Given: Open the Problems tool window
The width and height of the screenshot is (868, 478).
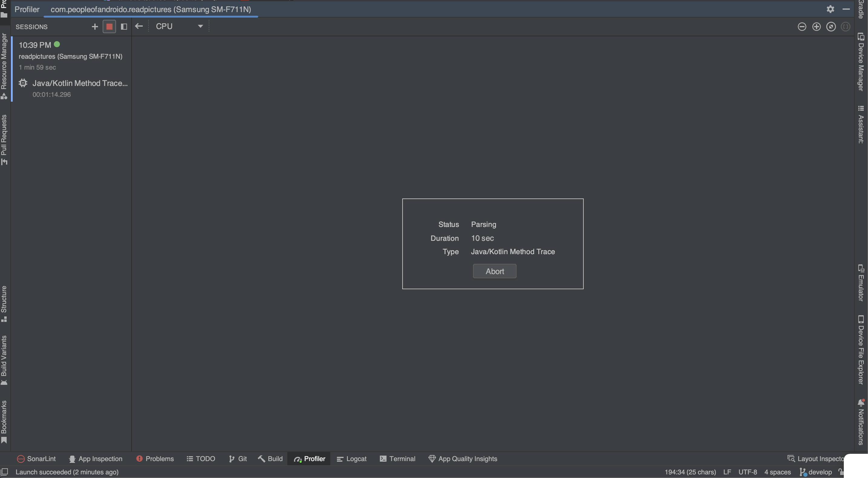Looking at the screenshot, I should 155,459.
